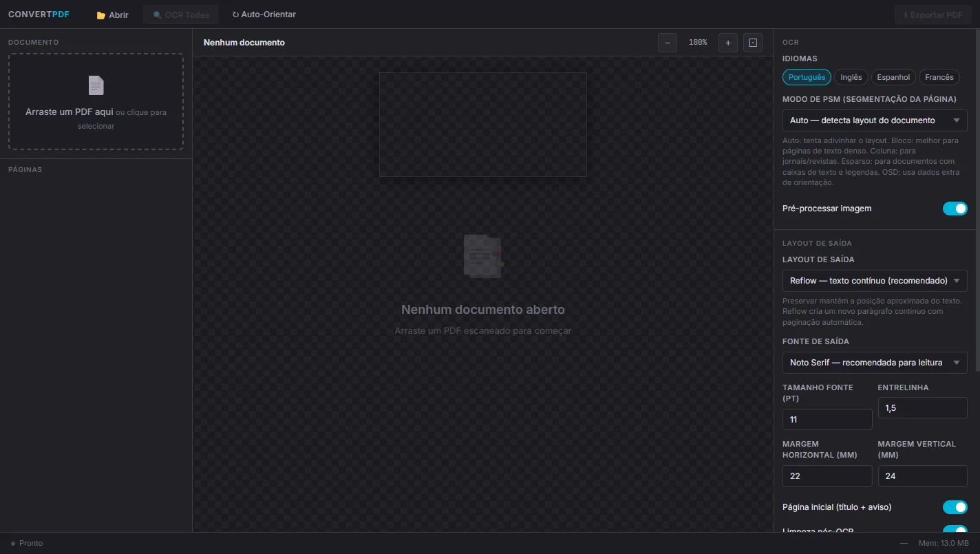The image size is (980, 554).
Task: Click the Margem horizontal field with 22
Action: [827, 476]
